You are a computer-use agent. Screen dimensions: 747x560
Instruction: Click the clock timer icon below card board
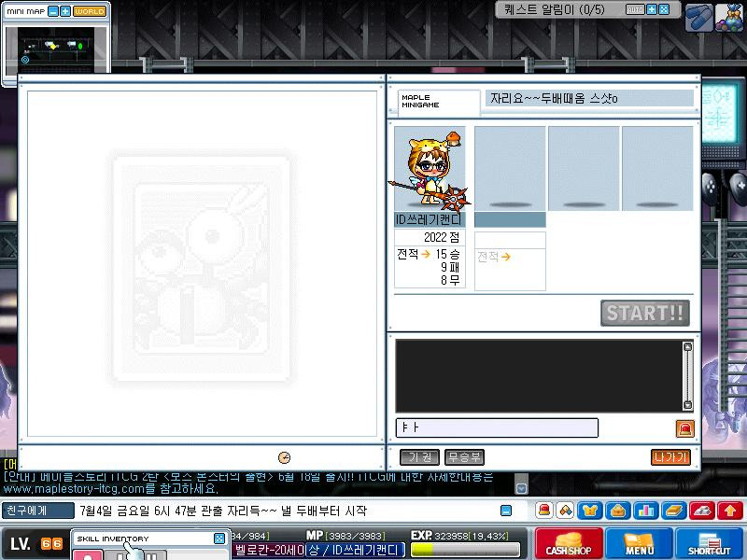click(284, 457)
